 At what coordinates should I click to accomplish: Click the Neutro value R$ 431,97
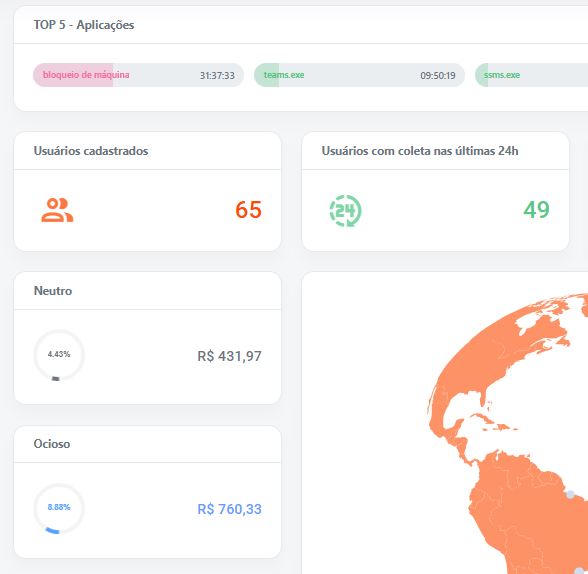[x=230, y=356]
